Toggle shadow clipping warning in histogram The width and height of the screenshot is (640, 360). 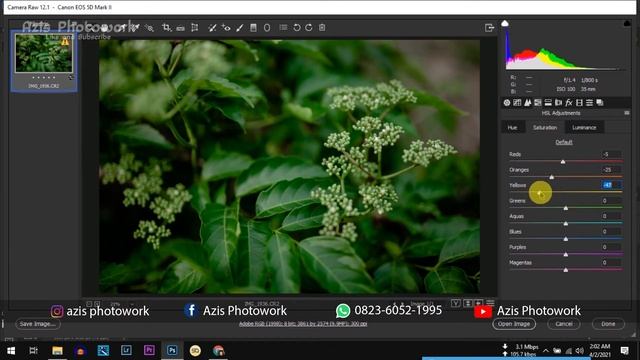click(x=505, y=23)
